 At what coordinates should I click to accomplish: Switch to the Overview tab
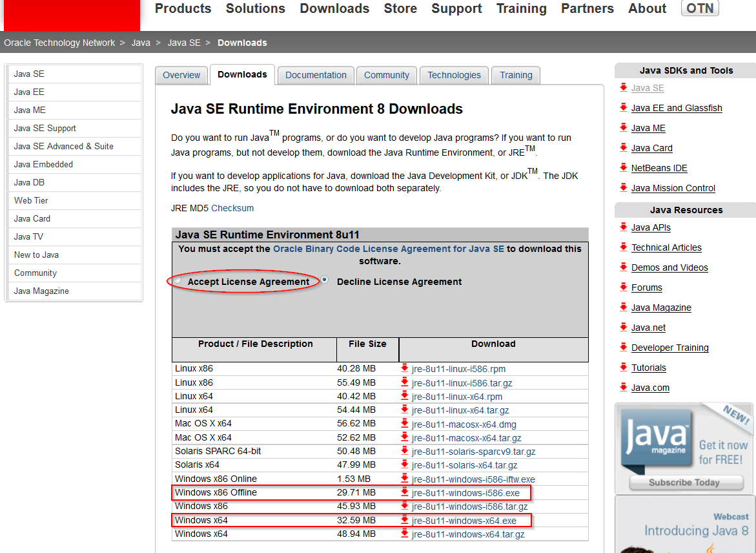[x=181, y=75]
